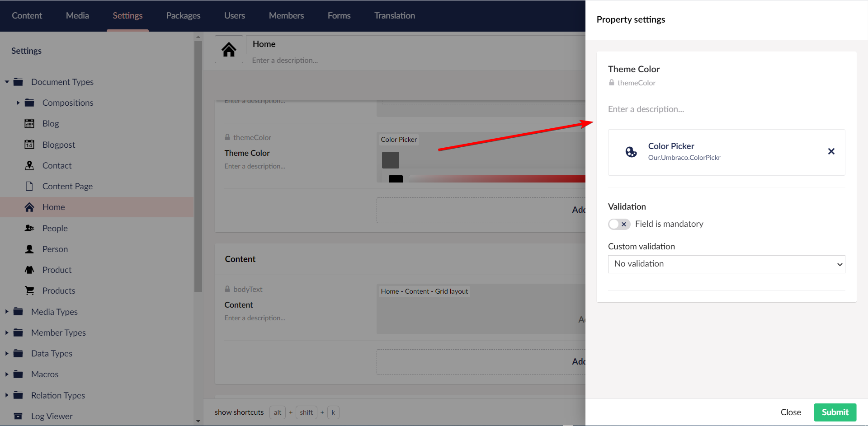Expand the Relation Types tree node
Screen dimensions: 868x426
(x=7, y=395)
